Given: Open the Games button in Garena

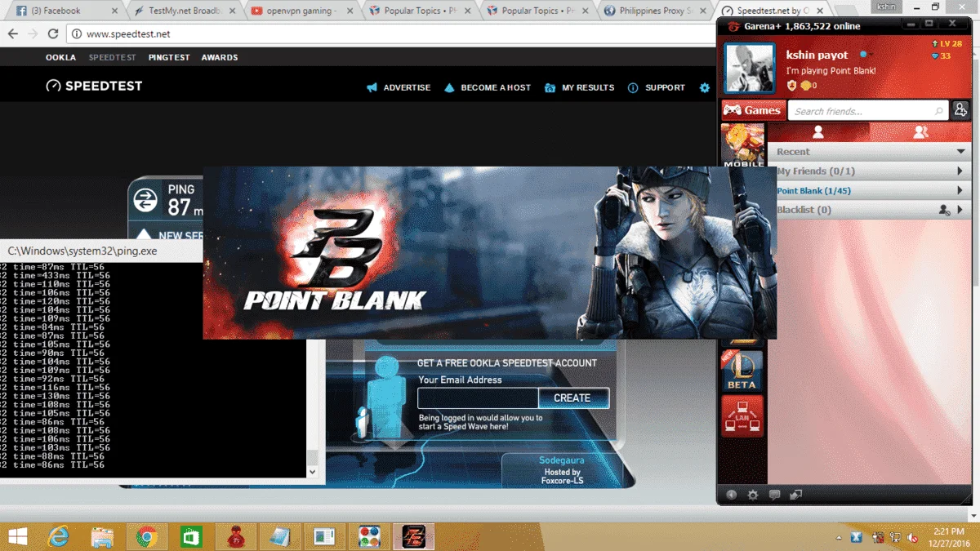Looking at the screenshot, I should pyautogui.click(x=753, y=110).
